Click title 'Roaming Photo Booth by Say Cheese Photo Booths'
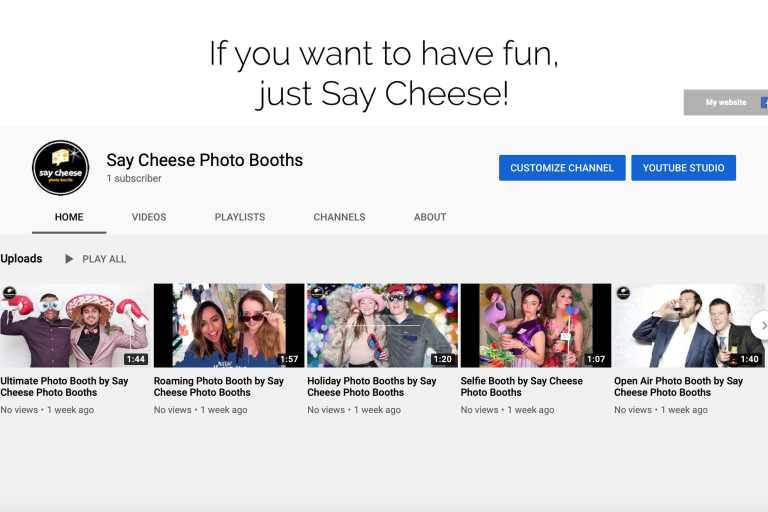This screenshot has height=512, width=768. [x=218, y=387]
